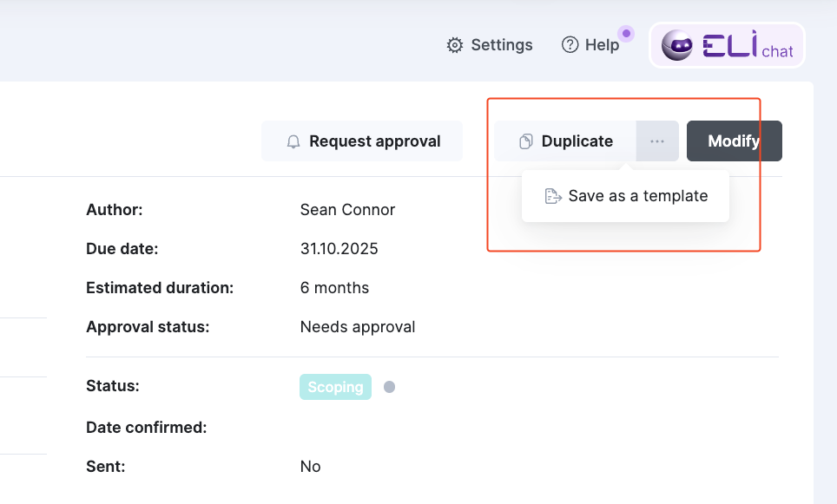Click the Needs approval status value

[357, 327]
